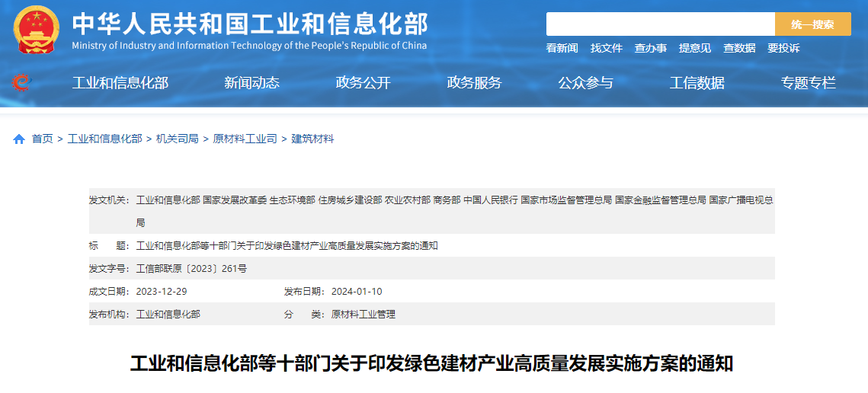The height and width of the screenshot is (393, 868).
Task: Click the 发文字号 label
Action: pos(110,268)
